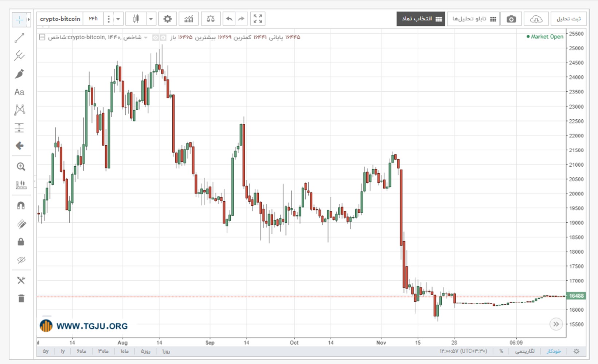
Task: Select the trend line drawing tool
Action: point(19,38)
